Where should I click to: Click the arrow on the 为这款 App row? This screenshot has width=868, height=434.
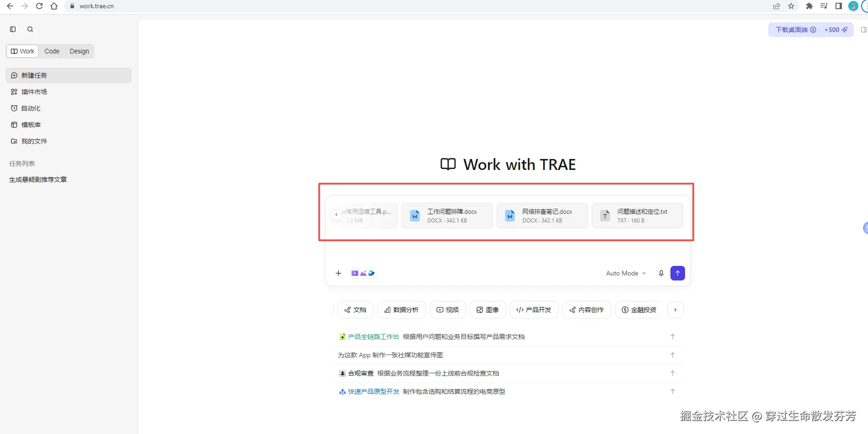pos(673,355)
